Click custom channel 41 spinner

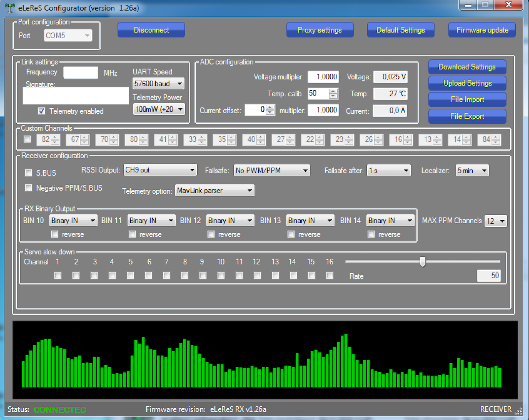173,140
